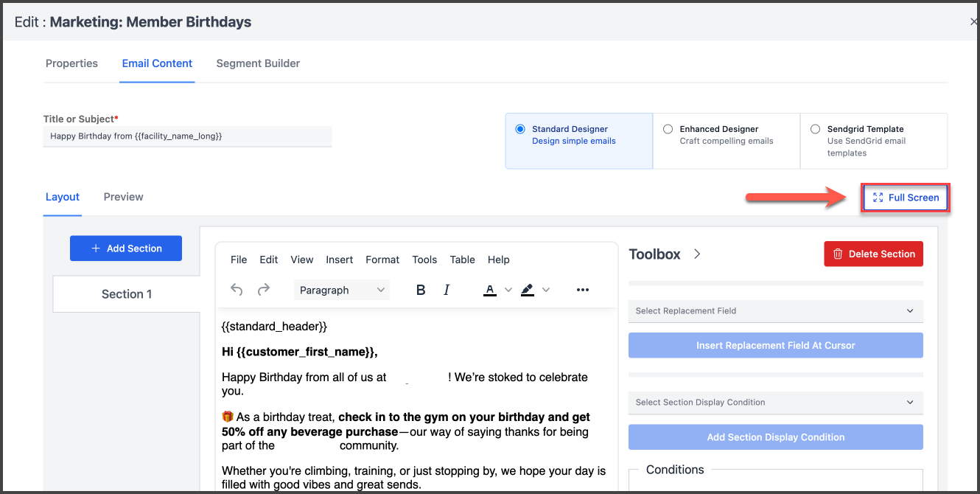
Task: Select the Sendgrid Template radio option
Action: click(x=815, y=129)
